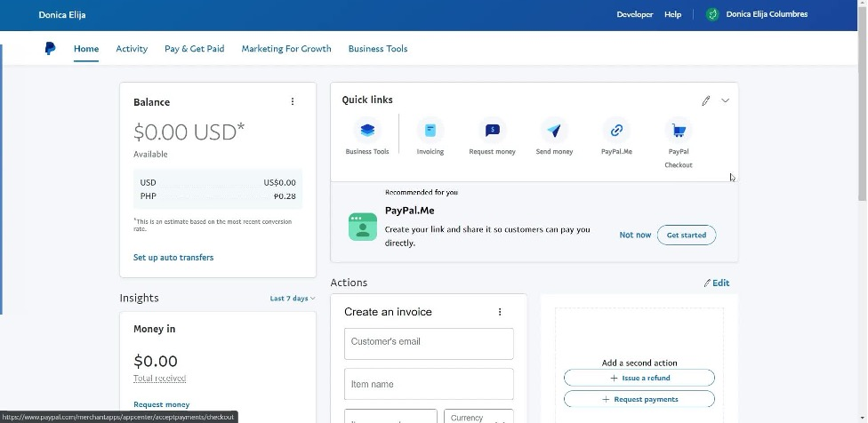Open the Activity tab
Viewport: 868px width, 423px height.
click(132, 49)
